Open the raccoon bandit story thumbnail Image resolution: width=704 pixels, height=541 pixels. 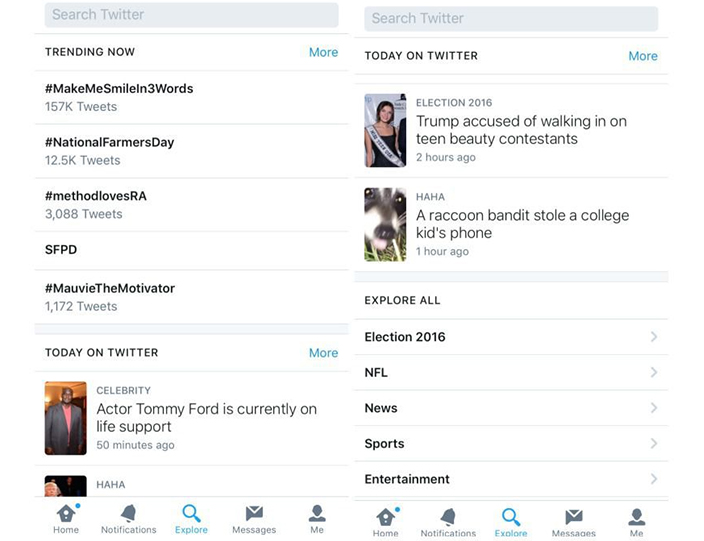(x=385, y=224)
